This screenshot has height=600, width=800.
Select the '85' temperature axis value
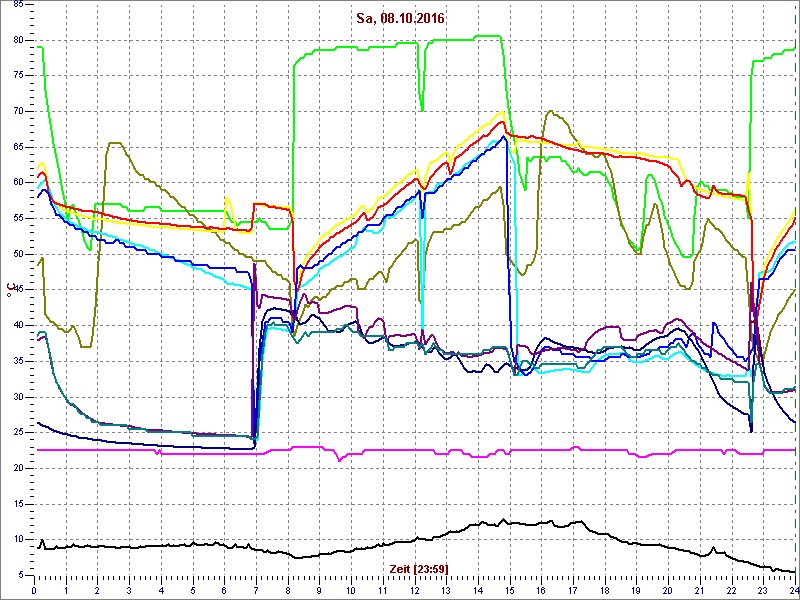[x=18, y=4]
